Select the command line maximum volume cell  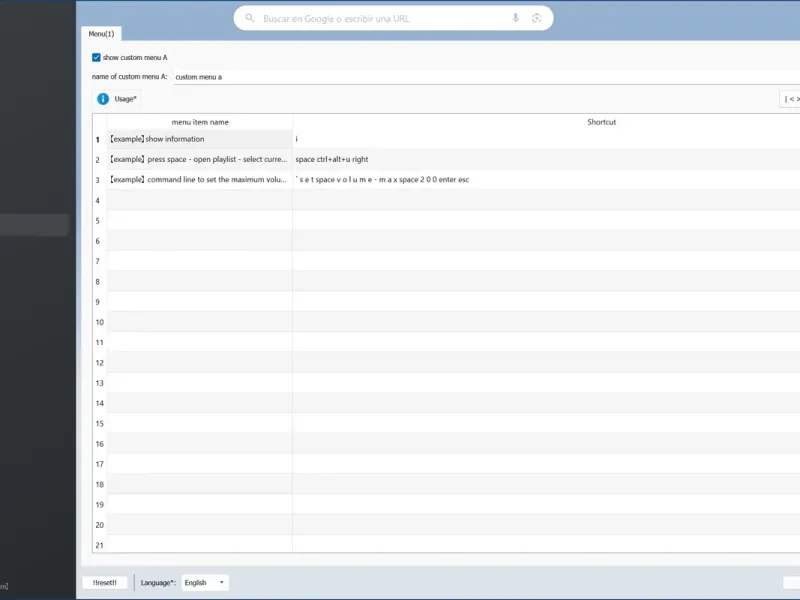pyautogui.click(x=200, y=180)
